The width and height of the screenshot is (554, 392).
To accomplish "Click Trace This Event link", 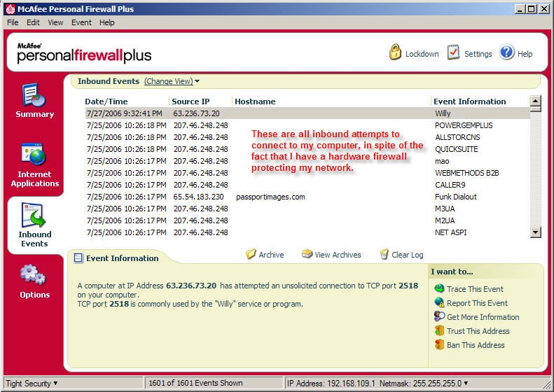I will point(474,289).
